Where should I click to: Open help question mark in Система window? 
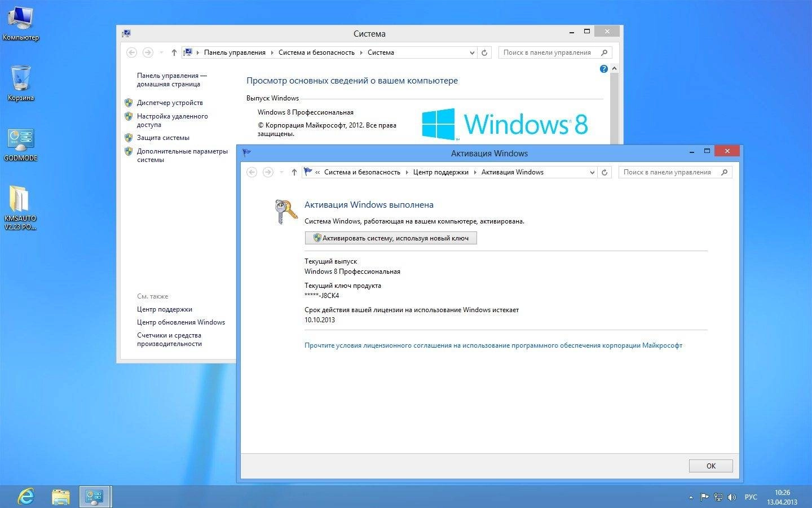(604, 69)
